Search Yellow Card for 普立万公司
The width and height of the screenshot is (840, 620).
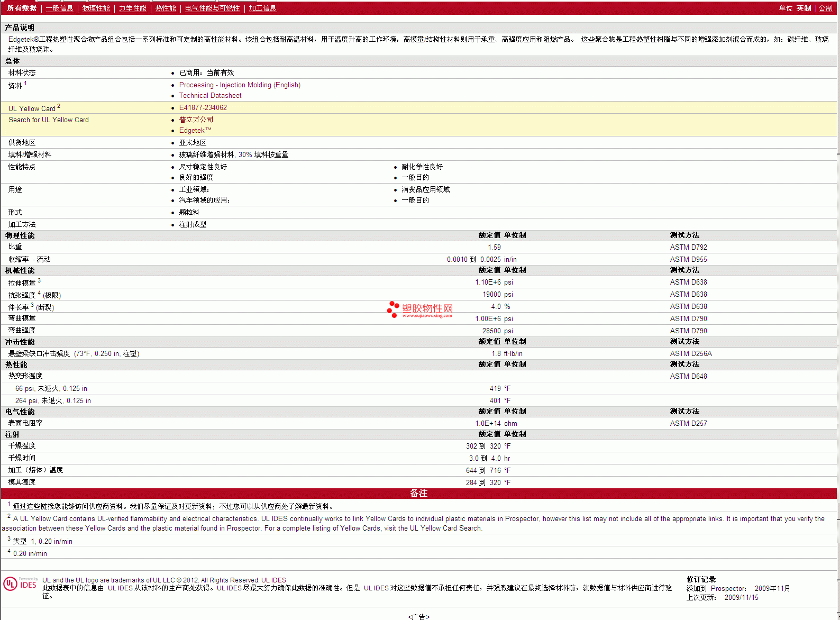point(196,120)
